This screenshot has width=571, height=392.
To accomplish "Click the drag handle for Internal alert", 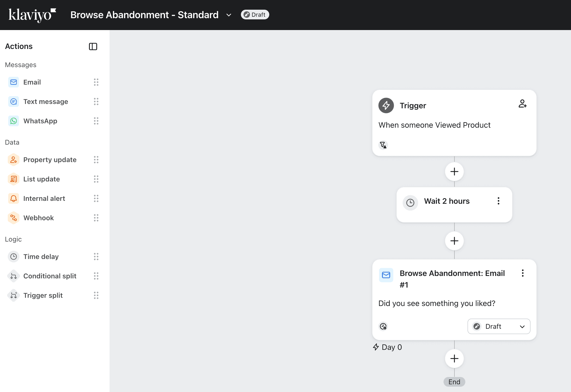I will click(x=96, y=198).
